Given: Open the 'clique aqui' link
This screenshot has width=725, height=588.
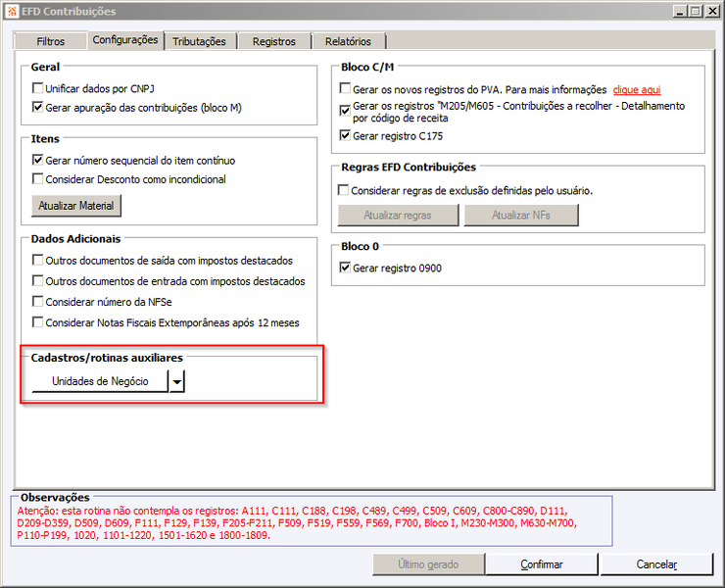Looking at the screenshot, I should pyautogui.click(x=637, y=90).
